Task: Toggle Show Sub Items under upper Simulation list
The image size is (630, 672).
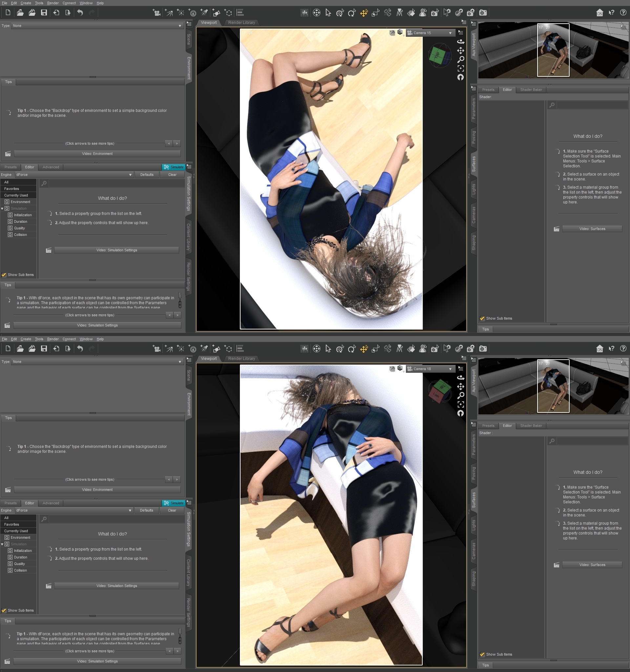Action: pyautogui.click(x=4, y=275)
